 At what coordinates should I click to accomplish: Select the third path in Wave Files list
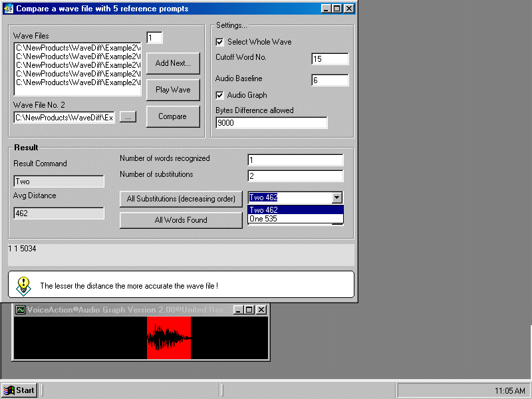click(78, 65)
